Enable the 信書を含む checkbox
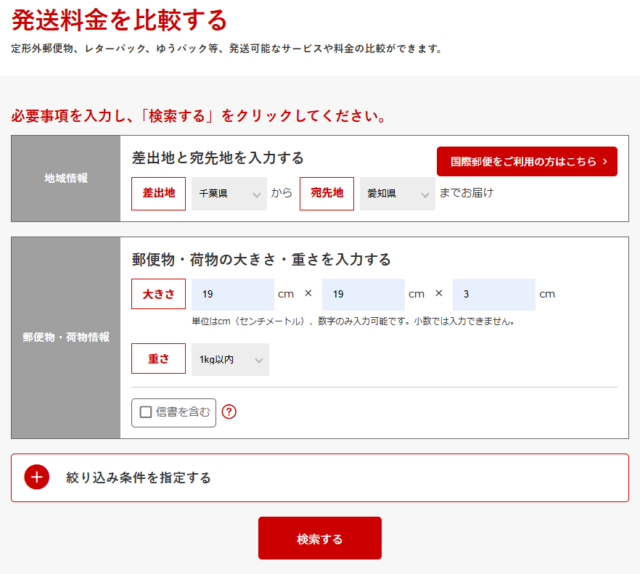Screen dimensions: 640x574 [146, 412]
